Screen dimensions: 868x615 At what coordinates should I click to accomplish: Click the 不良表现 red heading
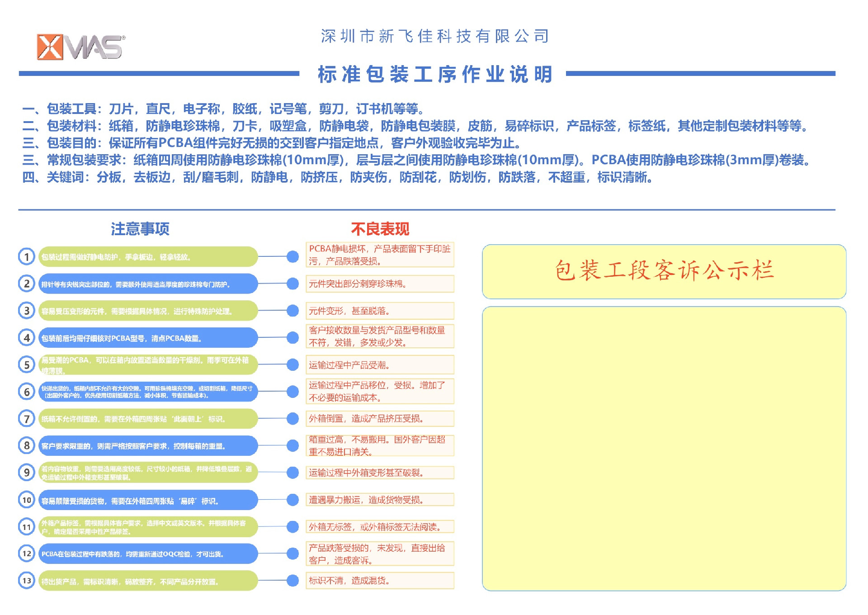pos(380,229)
